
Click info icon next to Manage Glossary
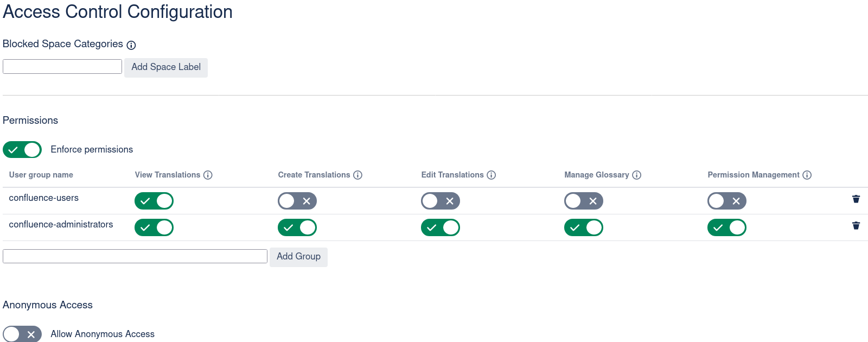tap(637, 175)
